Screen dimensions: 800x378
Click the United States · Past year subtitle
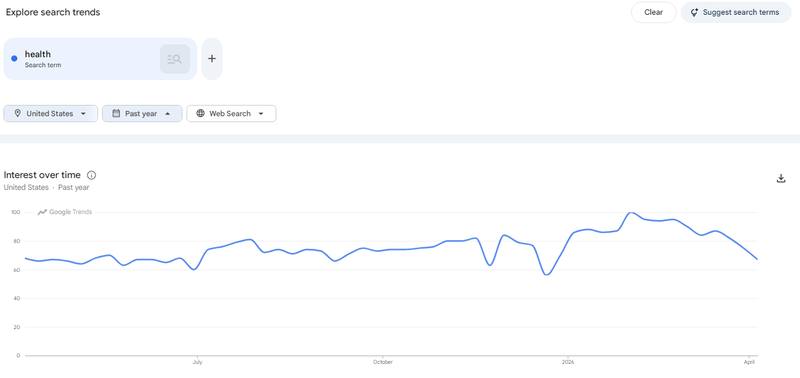coord(46,187)
